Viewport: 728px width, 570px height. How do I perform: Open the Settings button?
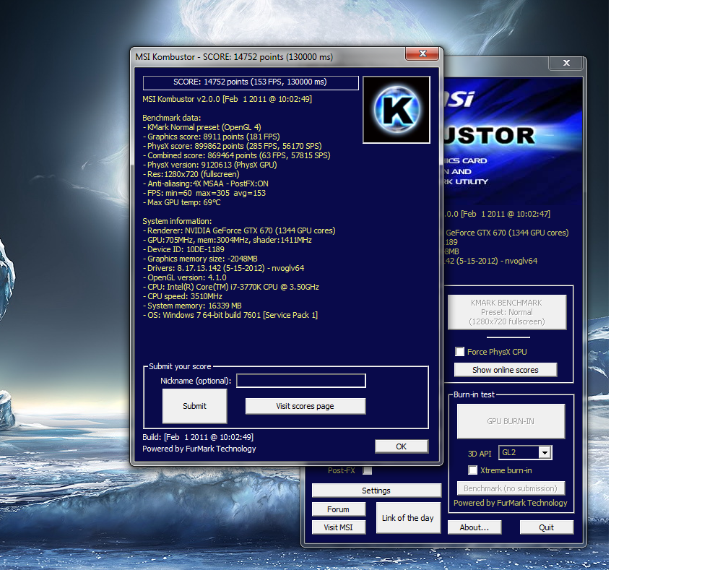(x=376, y=491)
